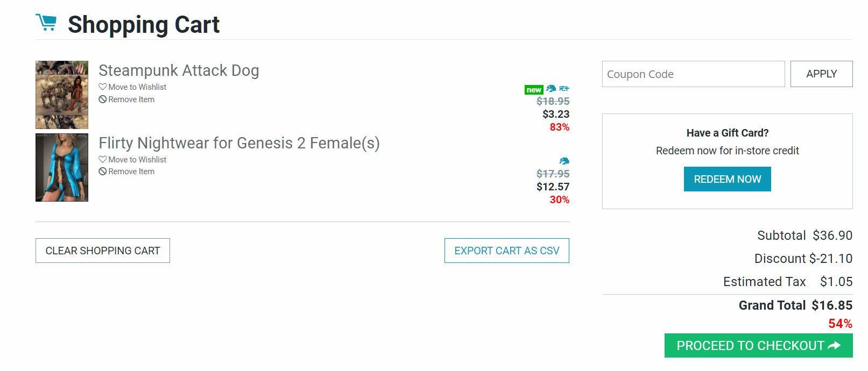The image size is (868, 371).
Task: Click the PC+ icon on Steampunk Attack Dog
Action: pos(564,89)
